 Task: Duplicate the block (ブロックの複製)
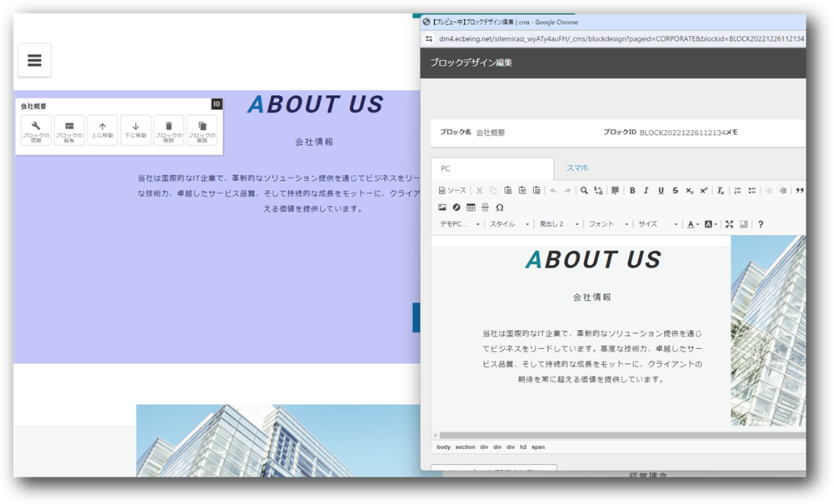point(202,130)
